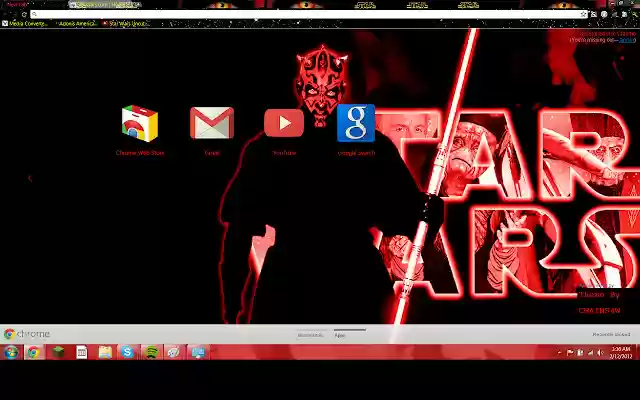Click the gray round taskbar icon next to Spotify
Viewport: 640px width, 400px height.
point(174,352)
